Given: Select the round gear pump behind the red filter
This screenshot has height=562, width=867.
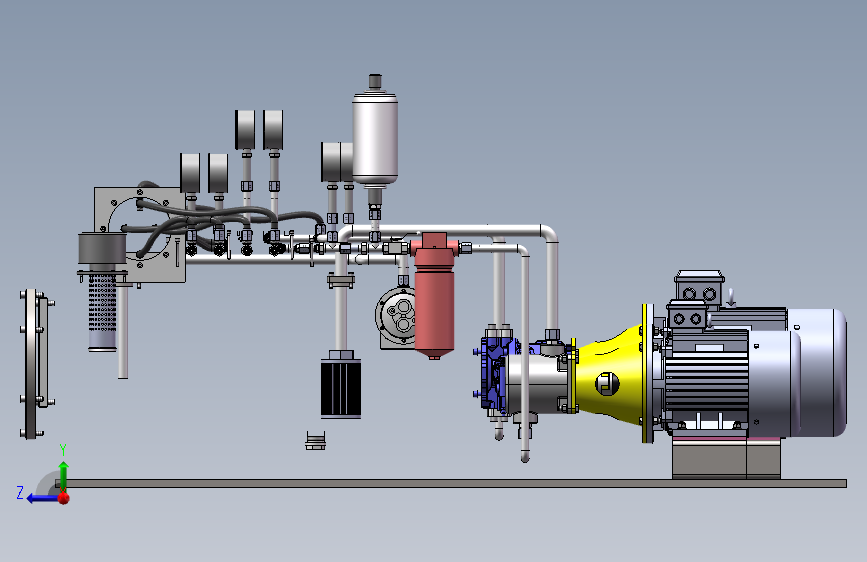Looking at the screenshot, I should coord(395,318).
